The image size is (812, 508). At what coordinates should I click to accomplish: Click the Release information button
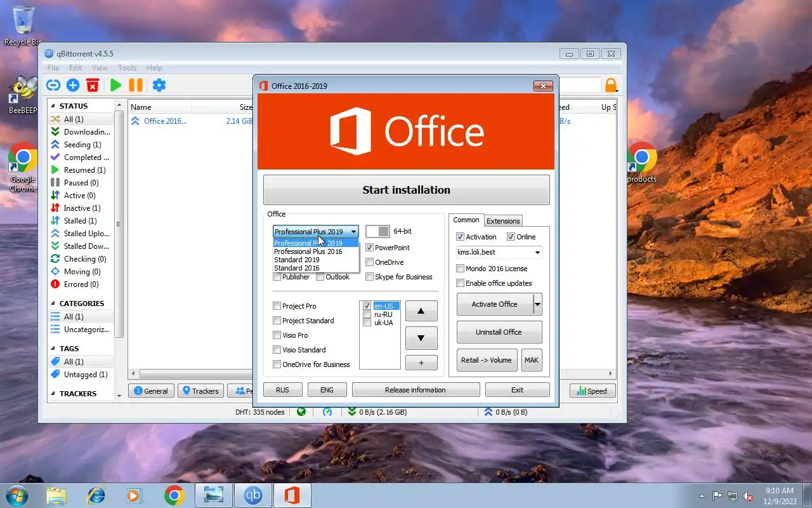click(416, 390)
